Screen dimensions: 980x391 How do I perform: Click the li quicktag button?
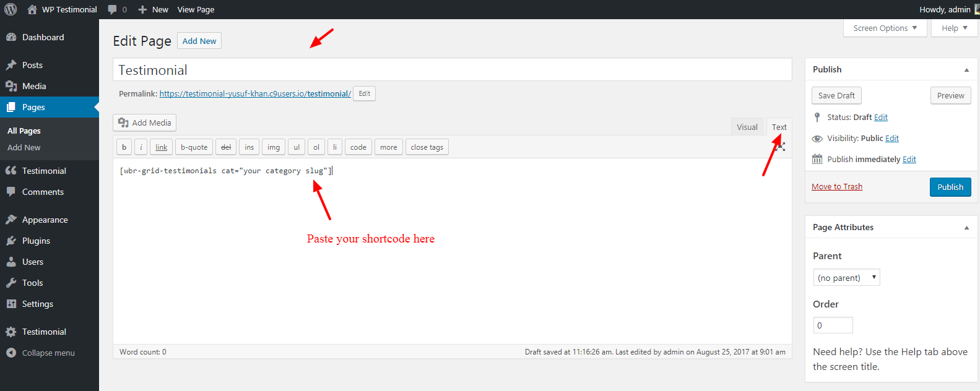tap(335, 147)
